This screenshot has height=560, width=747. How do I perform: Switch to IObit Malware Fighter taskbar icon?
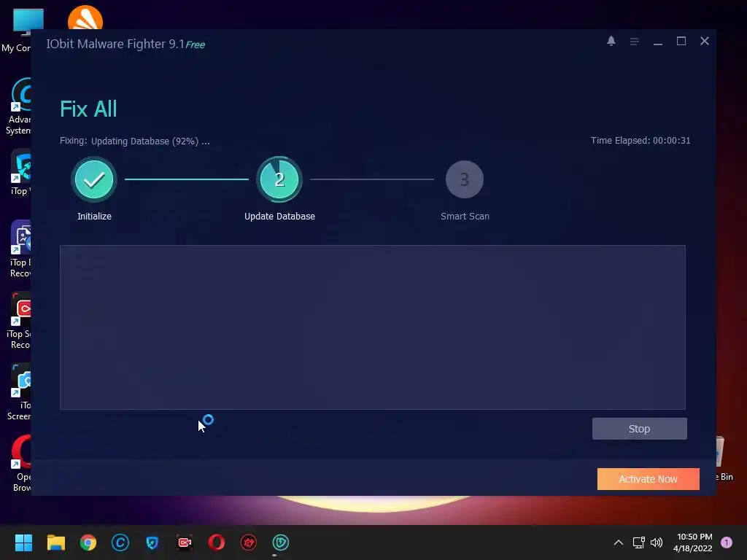pyautogui.click(x=281, y=542)
